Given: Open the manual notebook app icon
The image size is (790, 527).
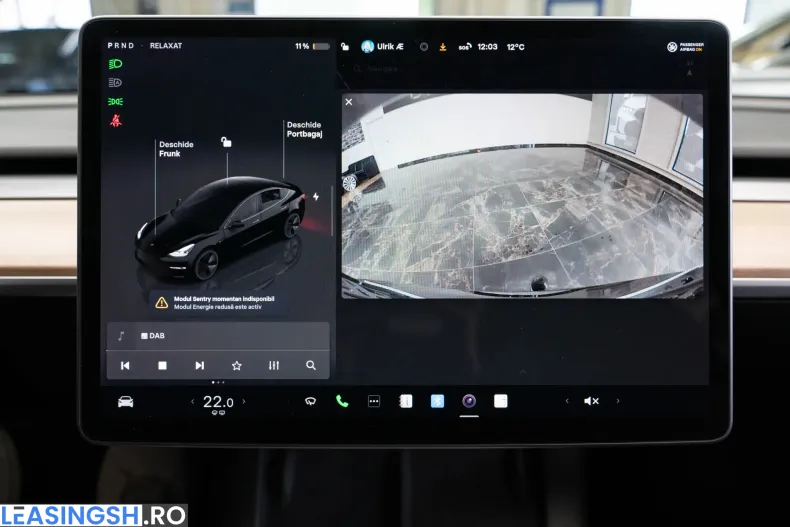Looking at the screenshot, I should [406, 401].
